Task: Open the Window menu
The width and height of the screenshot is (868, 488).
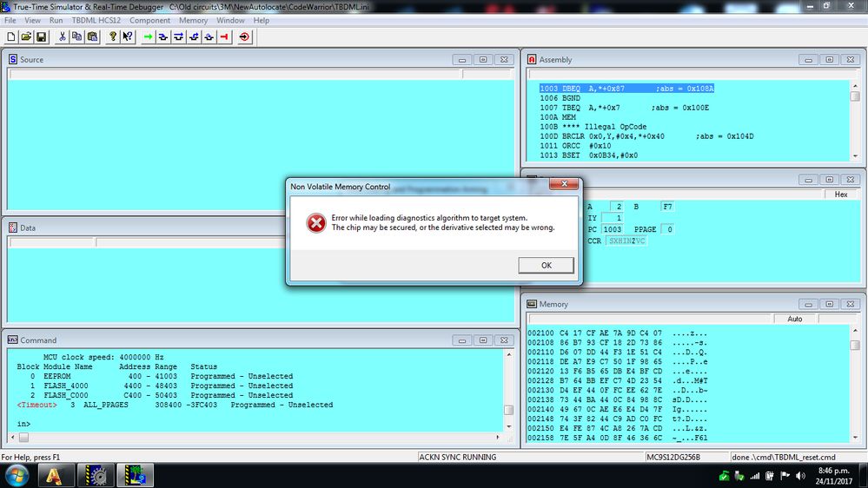Action: pyautogui.click(x=230, y=21)
